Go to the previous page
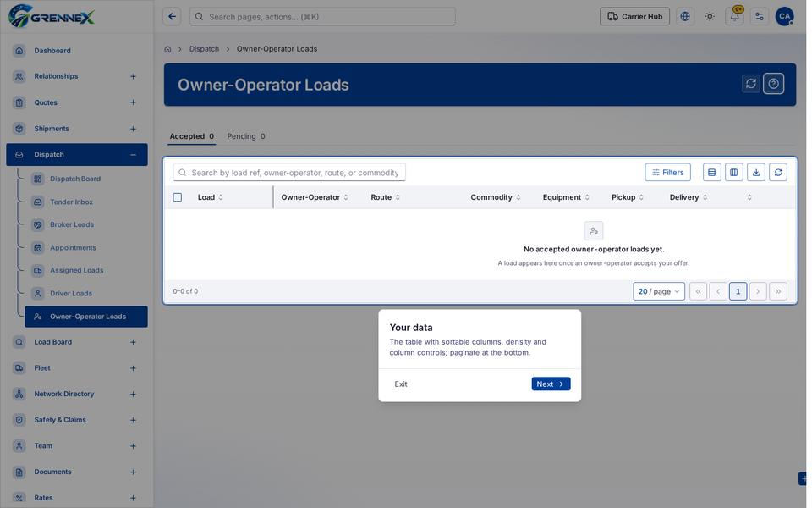The height and width of the screenshot is (508, 812). pos(718,291)
